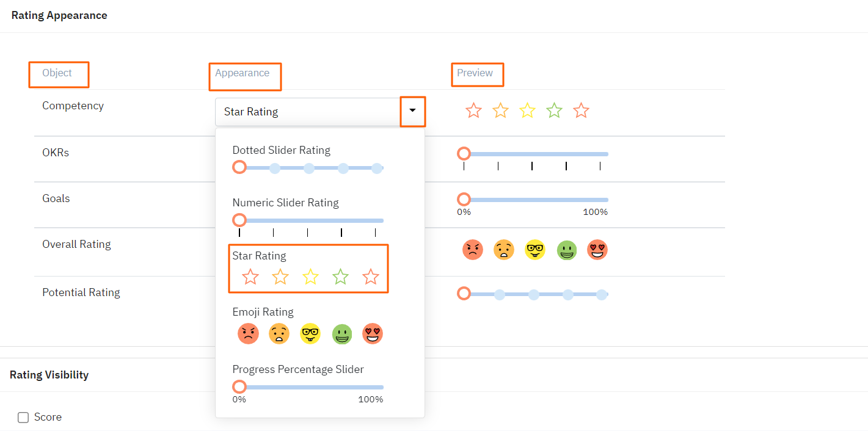Select the third yellow star in Competency preview
868x431 pixels.
click(527, 110)
